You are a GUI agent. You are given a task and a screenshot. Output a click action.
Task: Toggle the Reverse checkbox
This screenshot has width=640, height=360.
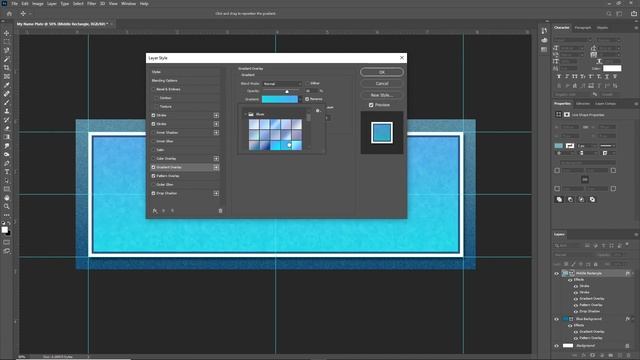307,99
